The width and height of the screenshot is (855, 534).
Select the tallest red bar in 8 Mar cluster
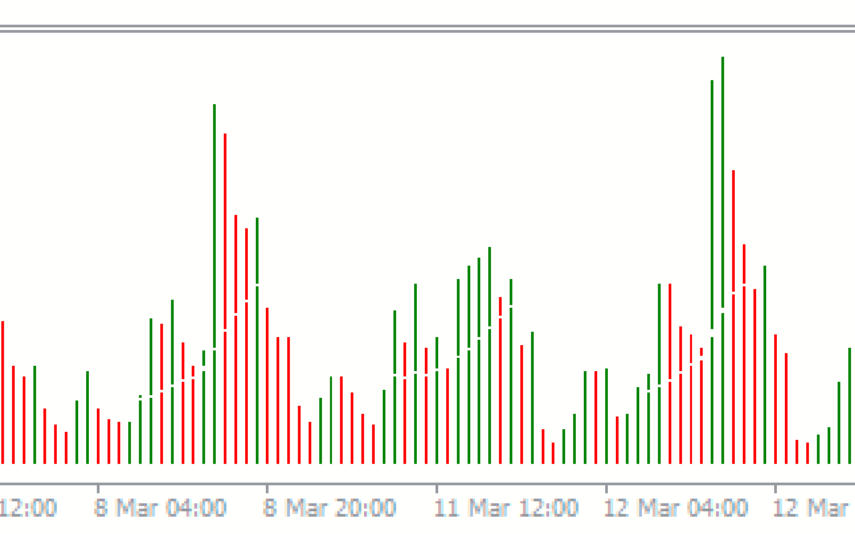225,298
